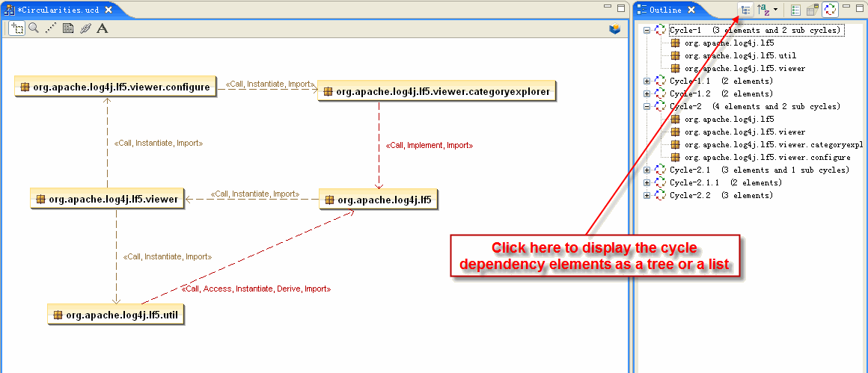Select the viewer.configure package node in diagram
This screenshot has height=373, width=868.
pos(114,87)
